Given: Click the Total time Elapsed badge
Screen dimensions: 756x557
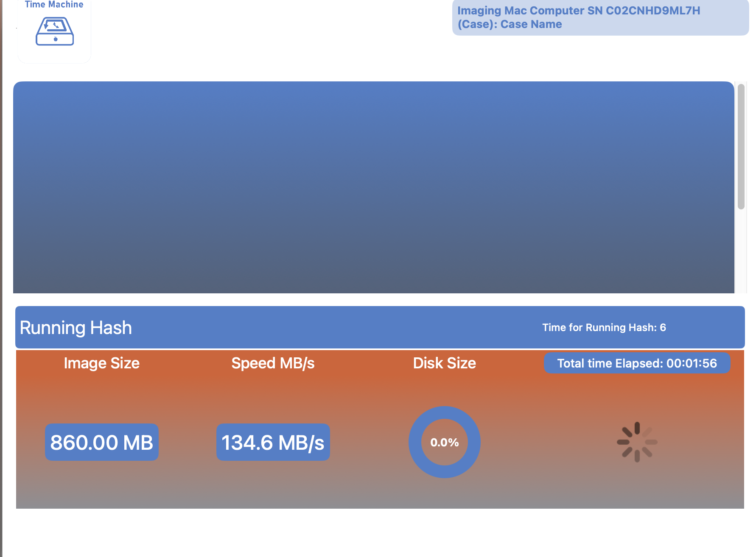Looking at the screenshot, I should (x=637, y=363).
